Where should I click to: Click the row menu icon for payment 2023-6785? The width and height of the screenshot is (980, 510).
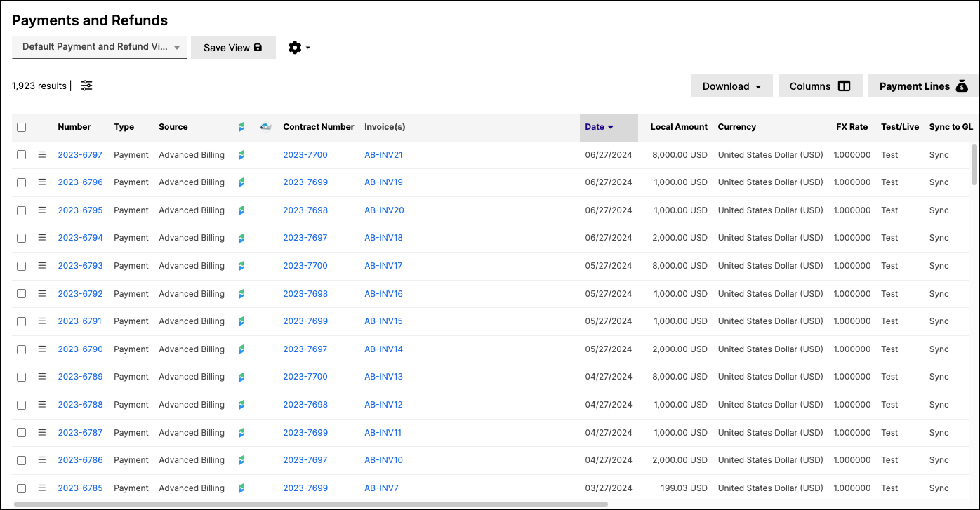[41, 488]
